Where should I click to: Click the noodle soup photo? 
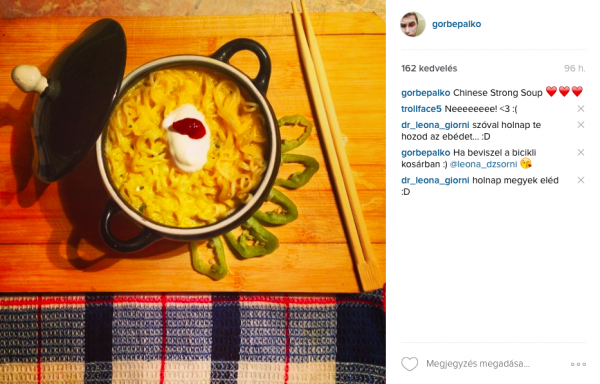pos(193,192)
